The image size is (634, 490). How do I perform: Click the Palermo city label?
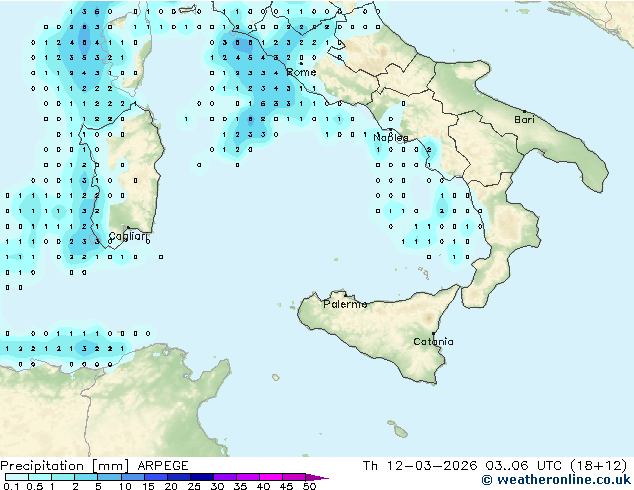345,304
